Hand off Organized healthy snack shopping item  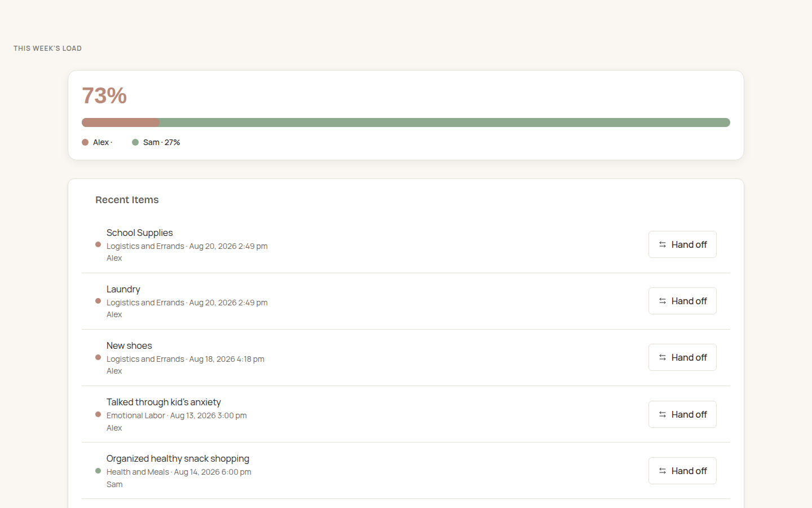pyautogui.click(x=682, y=471)
